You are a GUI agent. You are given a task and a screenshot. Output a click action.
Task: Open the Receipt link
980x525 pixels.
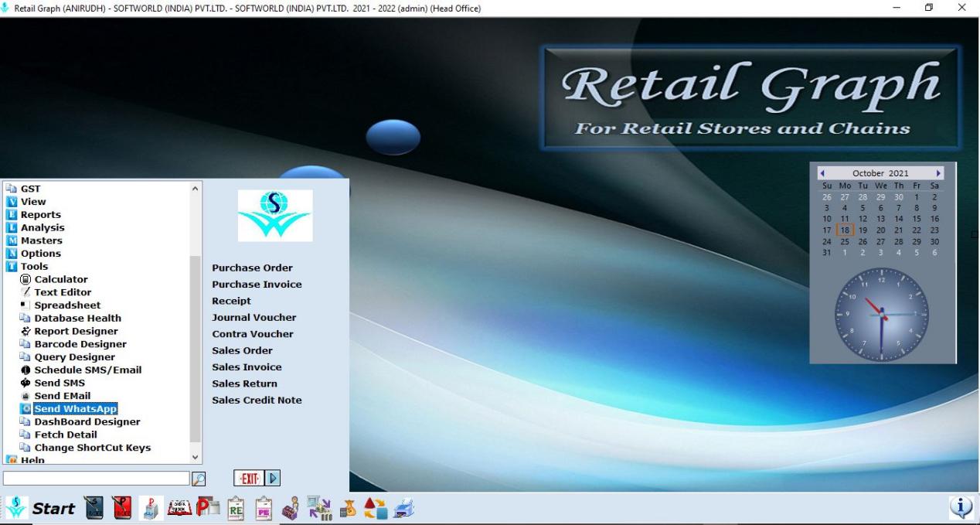(x=232, y=301)
